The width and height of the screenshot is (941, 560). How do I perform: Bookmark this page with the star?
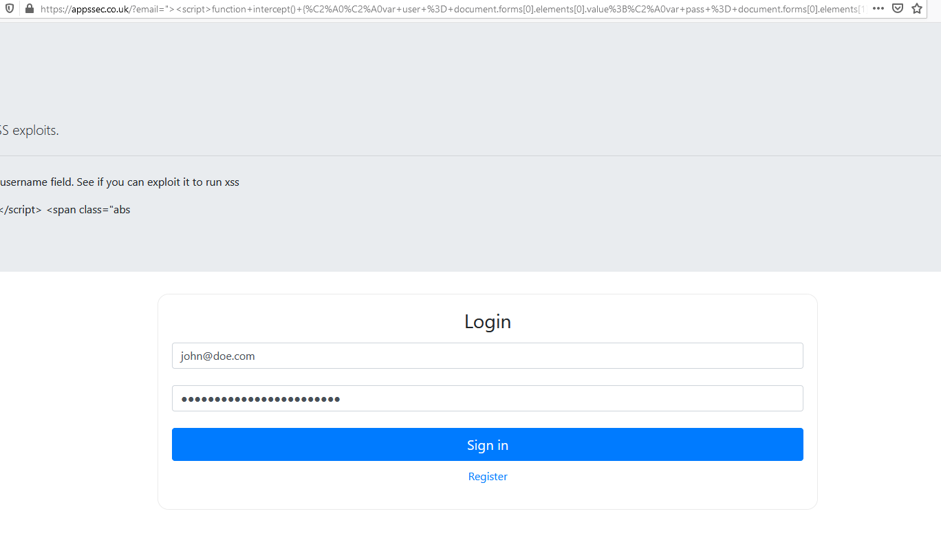pos(917,9)
